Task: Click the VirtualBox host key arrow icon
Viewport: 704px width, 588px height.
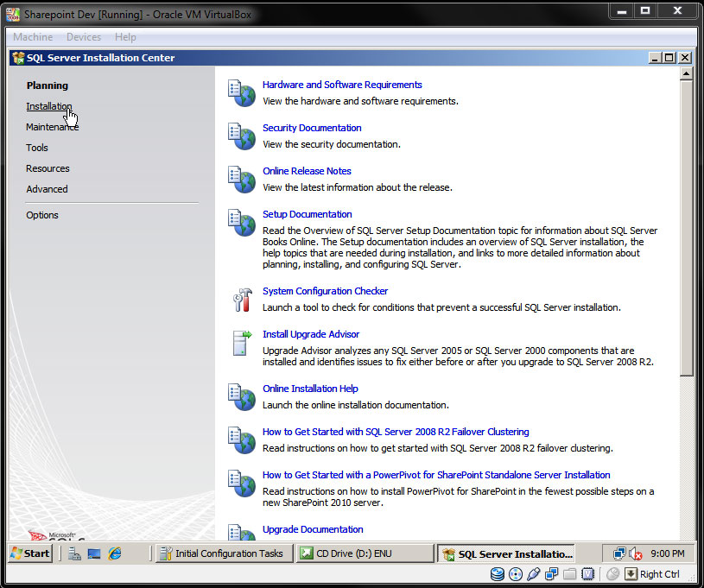Action: click(631, 574)
